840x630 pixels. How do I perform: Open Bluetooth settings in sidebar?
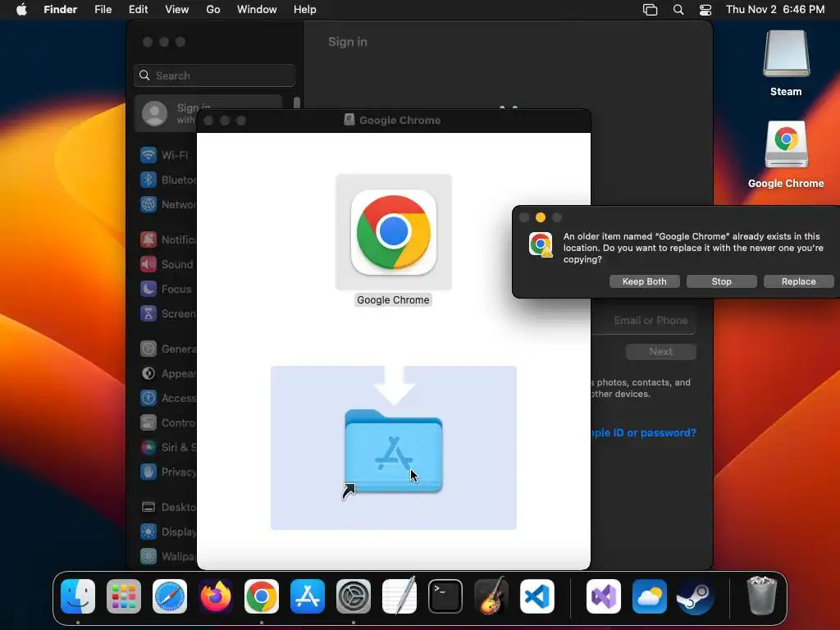[x=167, y=180]
